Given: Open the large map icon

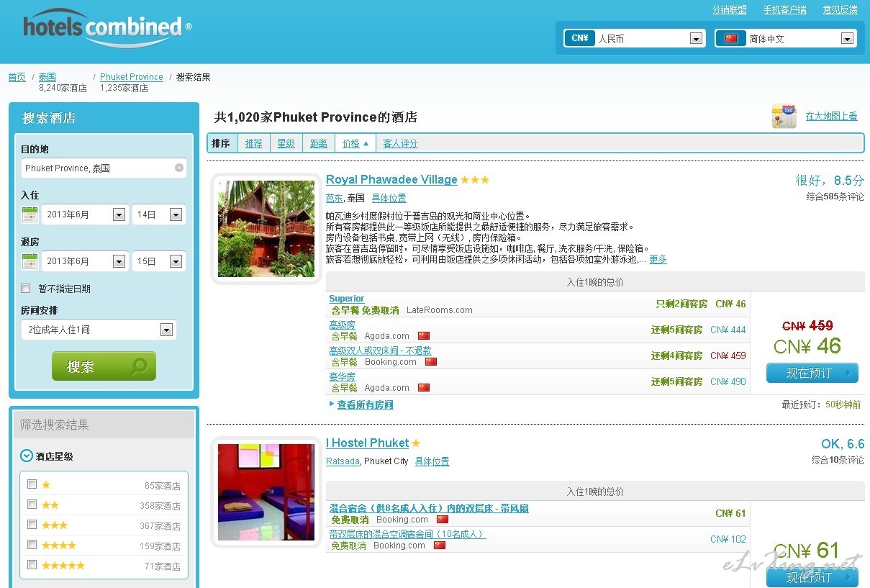Looking at the screenshot, I should point(784,116).
